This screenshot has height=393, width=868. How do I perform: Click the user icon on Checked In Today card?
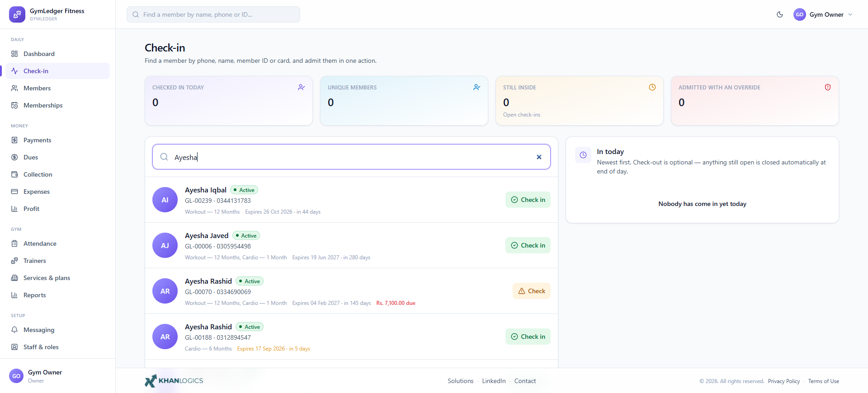(x=302, y=87)
